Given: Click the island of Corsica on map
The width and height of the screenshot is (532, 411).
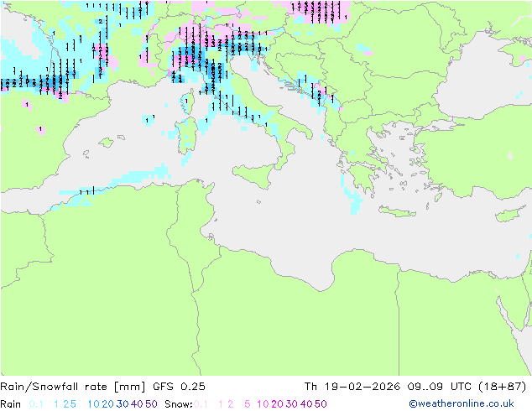Looking at the screenshot, I should [189, 101].
